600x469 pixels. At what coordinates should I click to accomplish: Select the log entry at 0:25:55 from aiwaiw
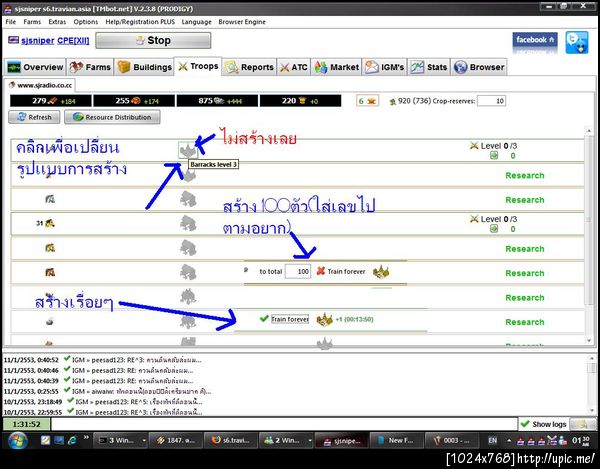108,391
